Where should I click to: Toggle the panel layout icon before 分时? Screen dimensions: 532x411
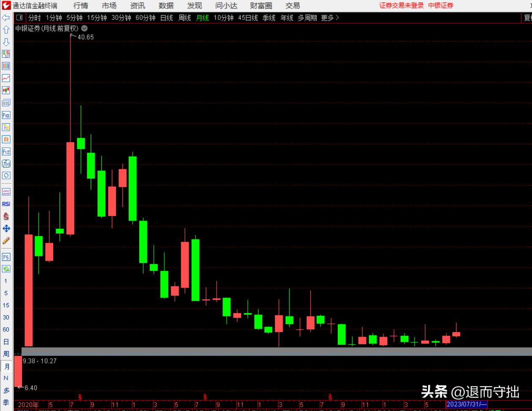pos(19,18)
